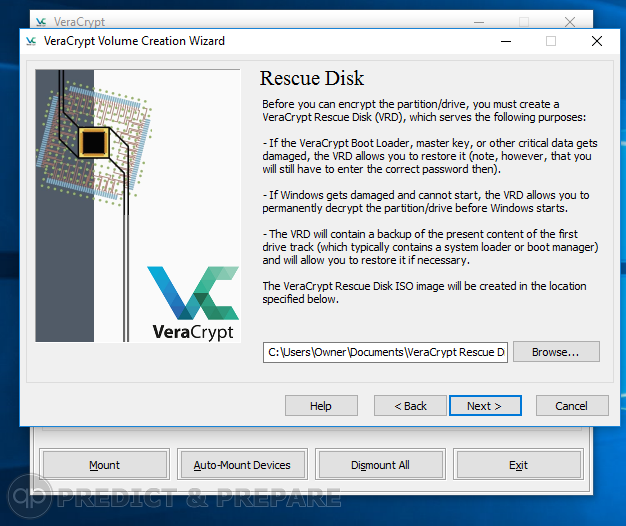Click Auto-Mount Devices in VeraCrypt window
Viewport: 626px width, 526px height.
[242, 465]
